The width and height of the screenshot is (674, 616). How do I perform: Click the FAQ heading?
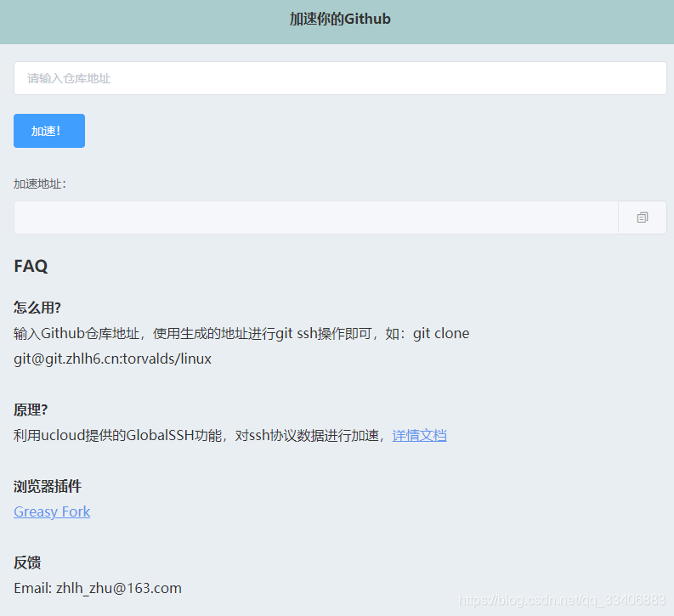31,266
